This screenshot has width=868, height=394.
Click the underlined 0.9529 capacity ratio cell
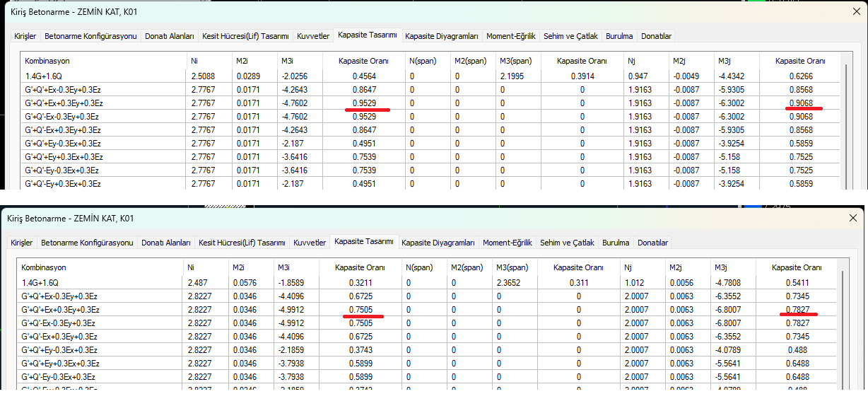(x=364, y=103)
